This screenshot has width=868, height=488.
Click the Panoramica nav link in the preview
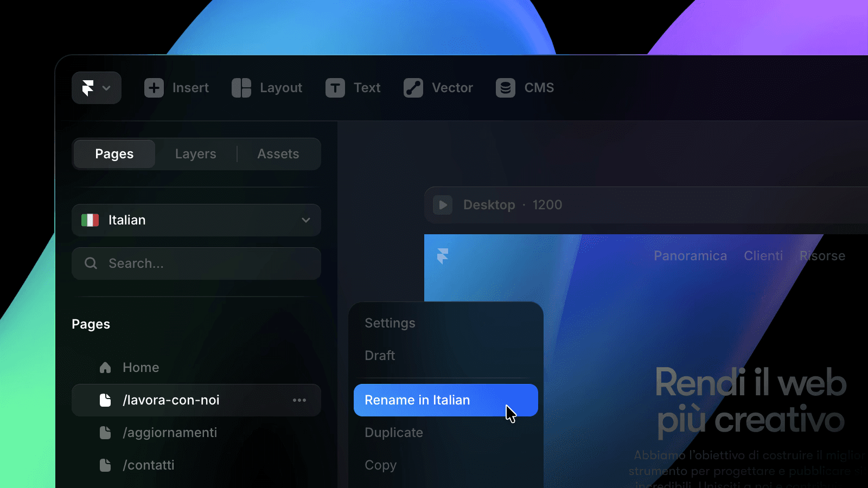click(691, 255)
